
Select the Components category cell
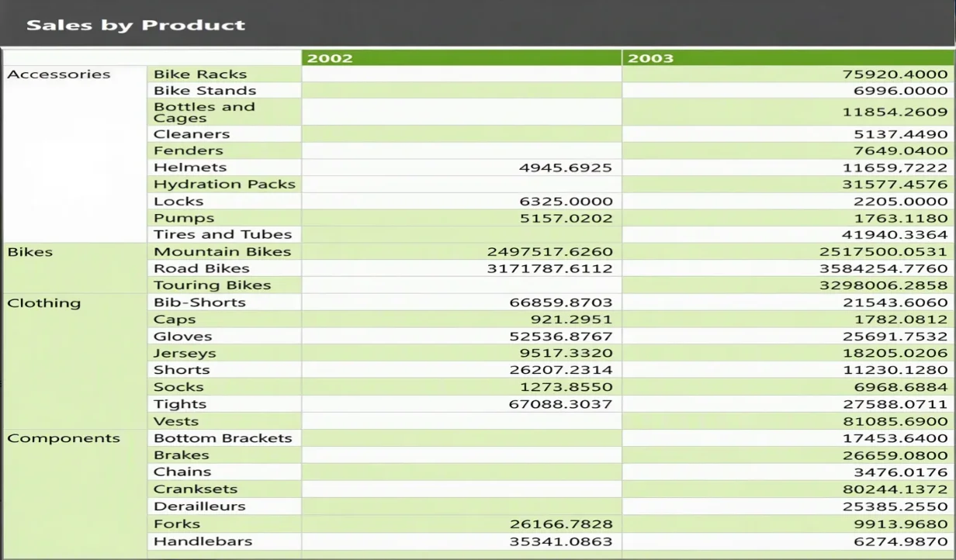point(75,493)
